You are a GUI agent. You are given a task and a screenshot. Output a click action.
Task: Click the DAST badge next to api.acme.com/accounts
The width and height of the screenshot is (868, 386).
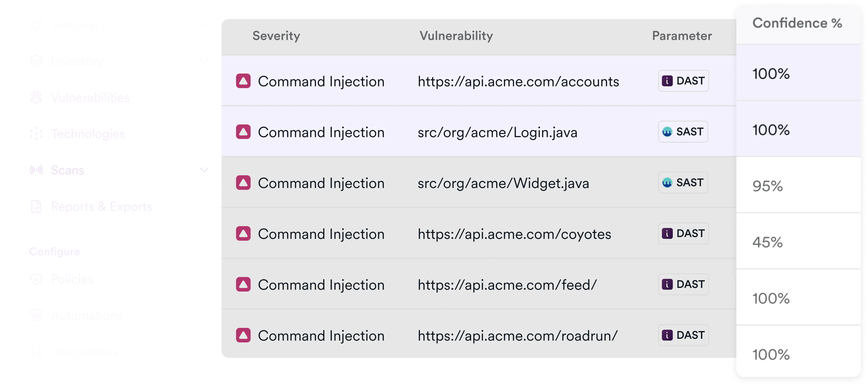[x=683, y=81]
